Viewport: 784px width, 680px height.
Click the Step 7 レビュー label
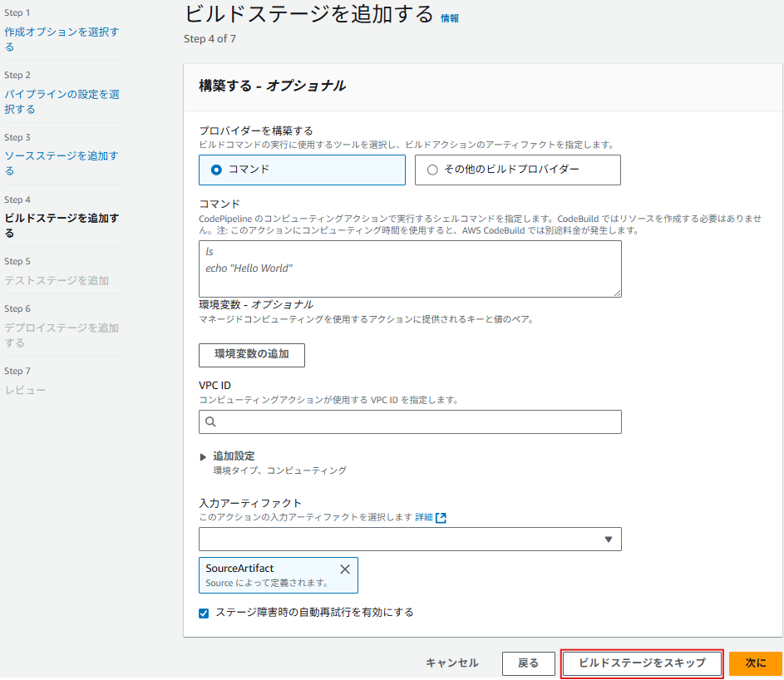point(25,390)
